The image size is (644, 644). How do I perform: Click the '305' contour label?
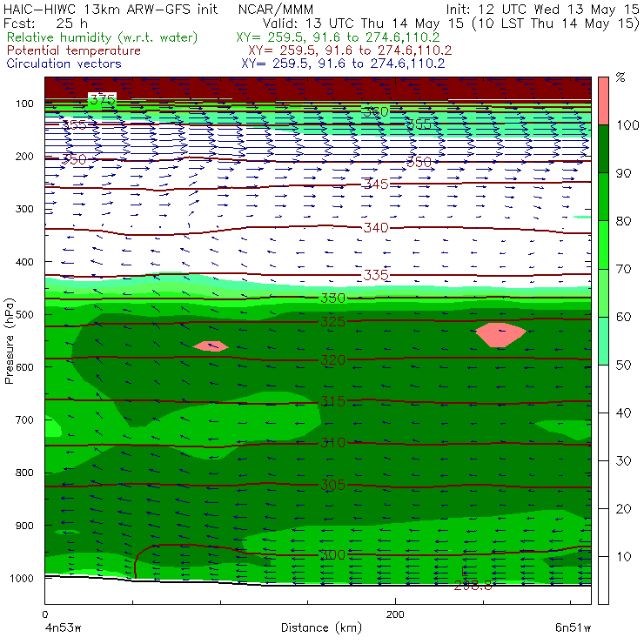[332, 485]
